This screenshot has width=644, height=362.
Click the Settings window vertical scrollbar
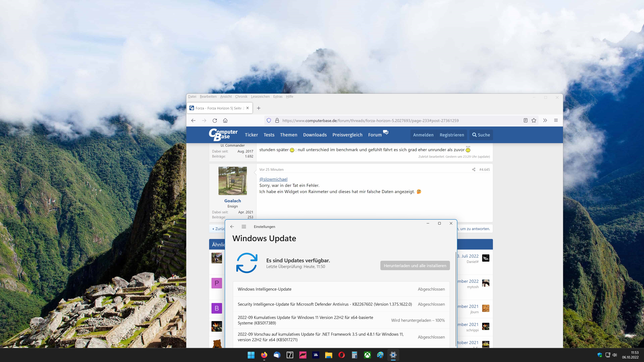point(456,300)
